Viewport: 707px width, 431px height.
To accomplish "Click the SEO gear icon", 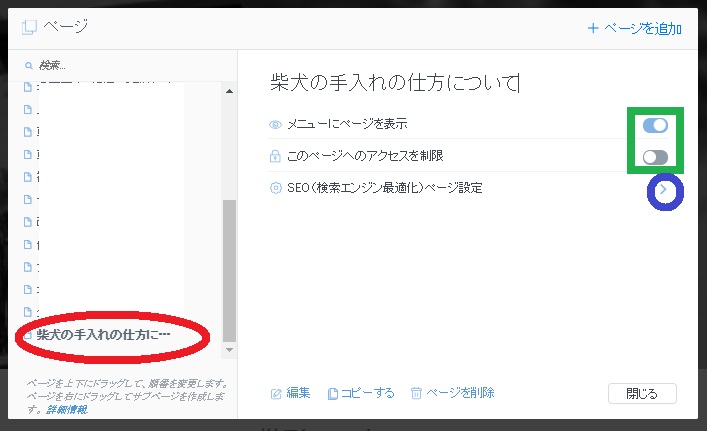I will pos(275,188).
